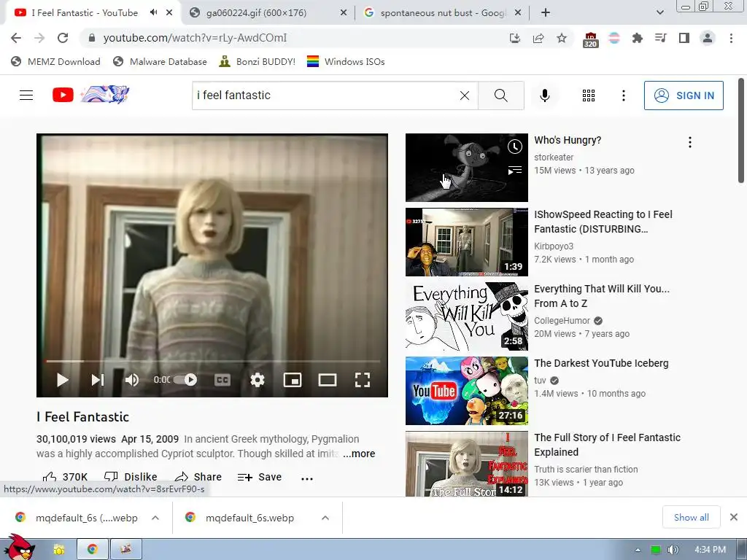
Task: Enable miniplayer mode
Action: pyautogui.click(x=293, y=380)
